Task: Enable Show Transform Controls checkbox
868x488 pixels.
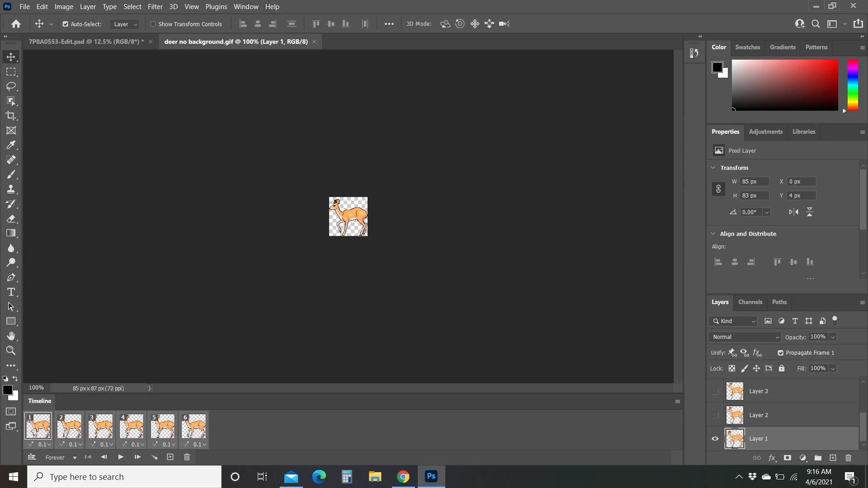Action: point(153,24)
